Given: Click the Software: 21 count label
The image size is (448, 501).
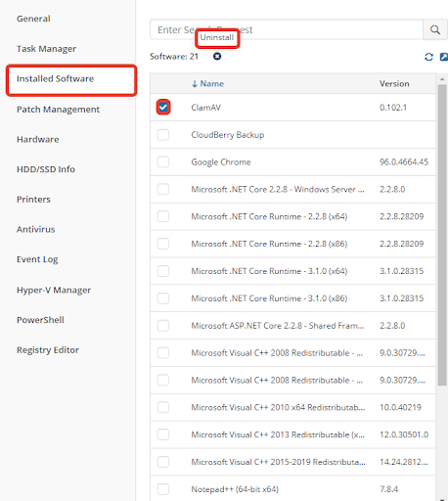Looking at the screenshot, I should (174, 57).
